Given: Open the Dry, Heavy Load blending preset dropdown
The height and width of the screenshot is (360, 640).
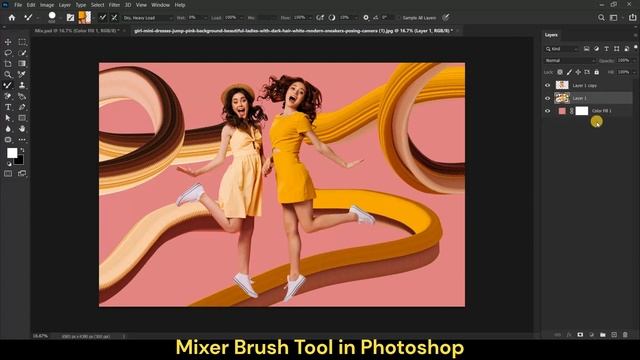Looking at the screenshot, I should 148,18.
